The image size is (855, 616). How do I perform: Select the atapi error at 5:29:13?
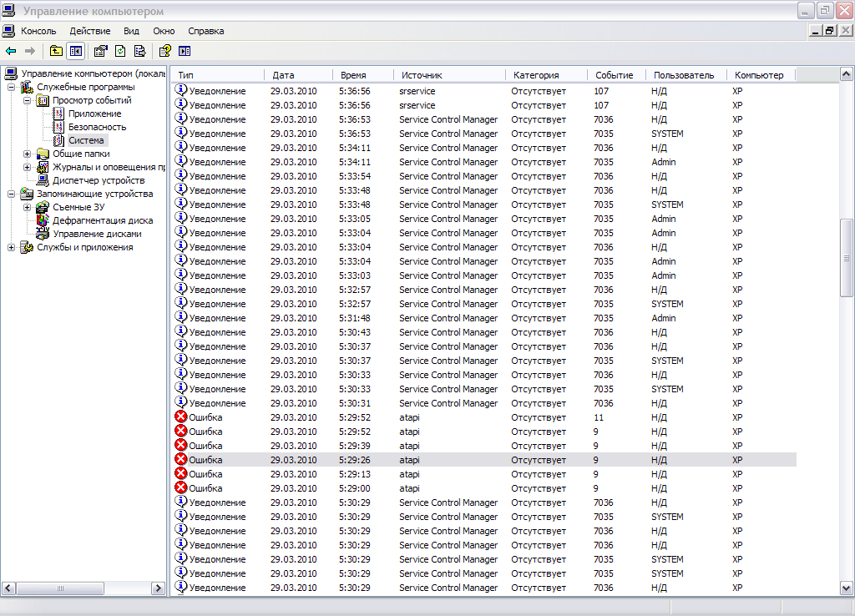[x=409, y=474]
